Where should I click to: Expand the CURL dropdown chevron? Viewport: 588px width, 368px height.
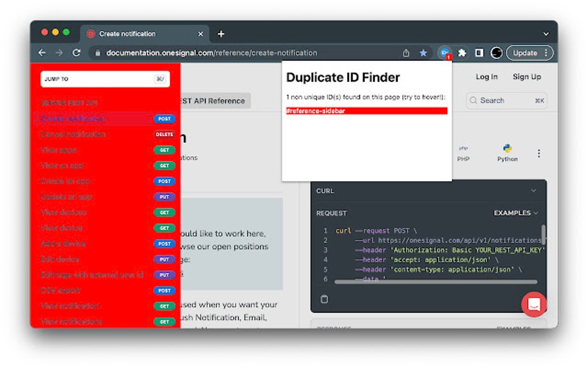[x=533, y=191]
